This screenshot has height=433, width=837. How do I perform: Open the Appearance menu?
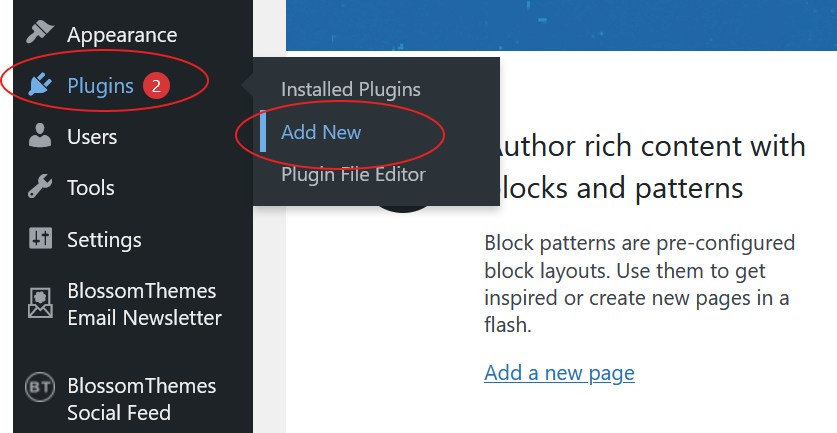122,35
